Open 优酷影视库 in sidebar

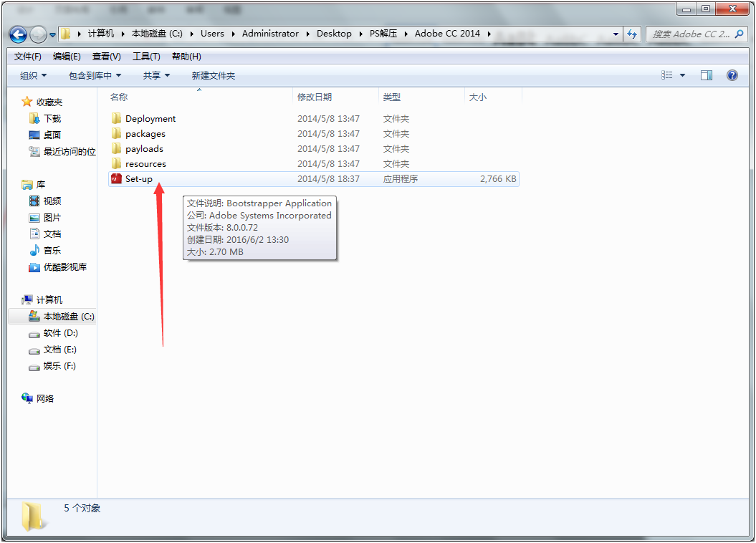(x=58, y=267)
